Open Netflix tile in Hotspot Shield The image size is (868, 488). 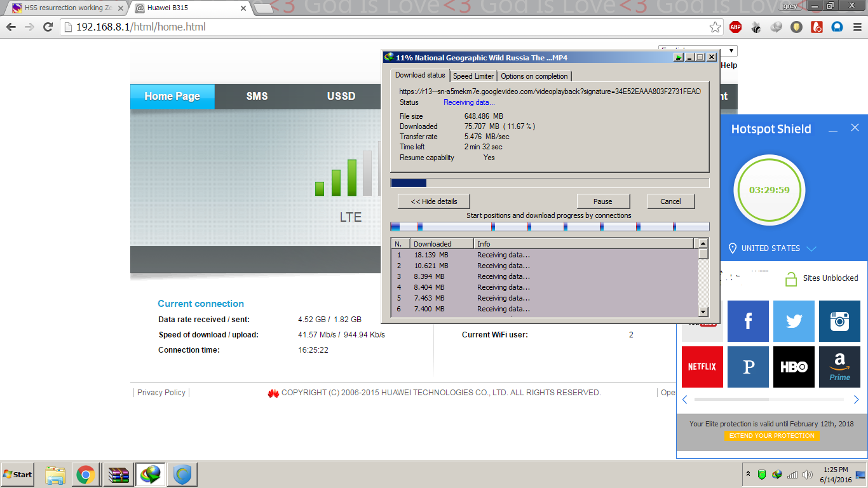[x=702, y=367]
